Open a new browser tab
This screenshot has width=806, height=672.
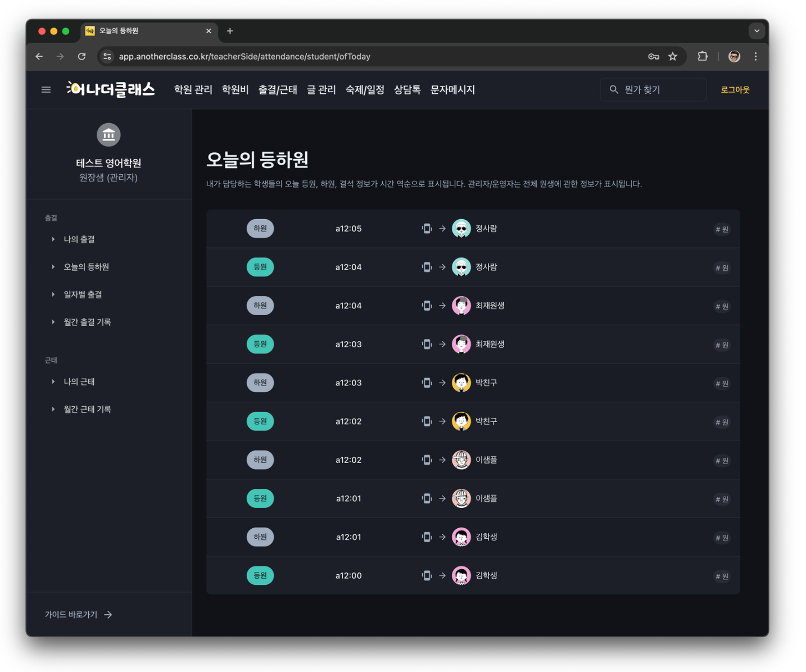click(x=230, y=31)
